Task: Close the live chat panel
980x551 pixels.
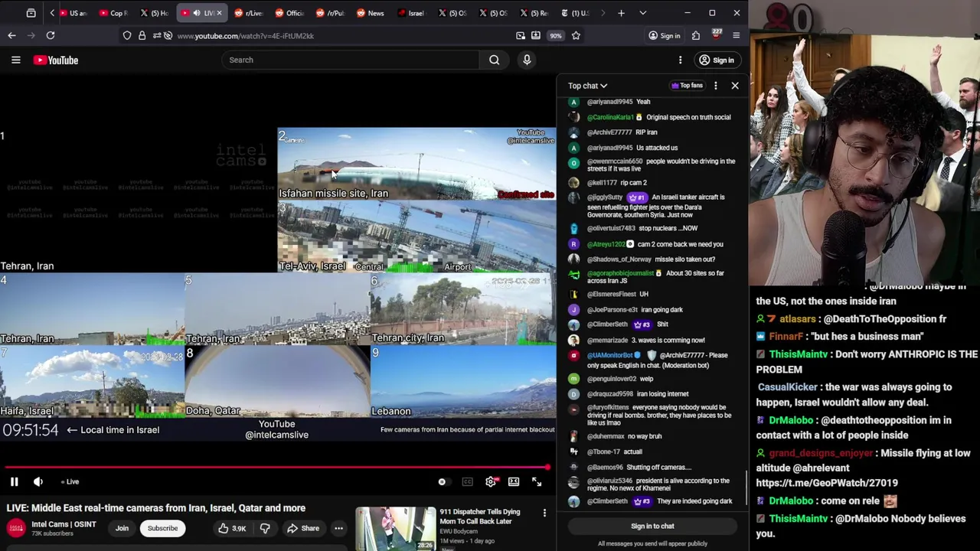Action: 735,86
